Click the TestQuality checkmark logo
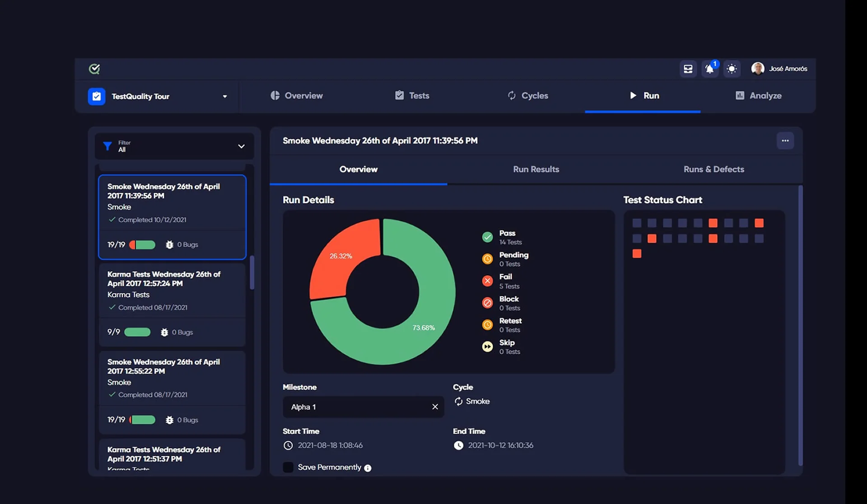 (94, 69)
